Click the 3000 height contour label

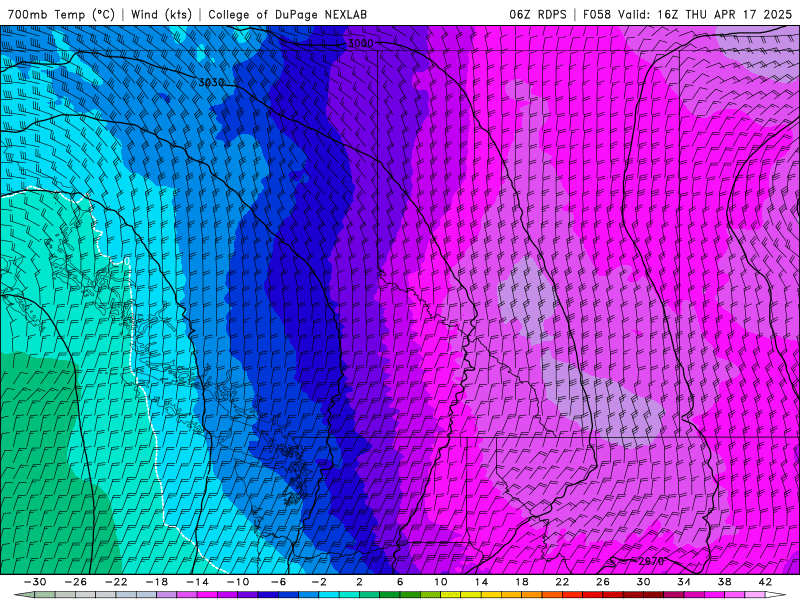tap(360, 44)
